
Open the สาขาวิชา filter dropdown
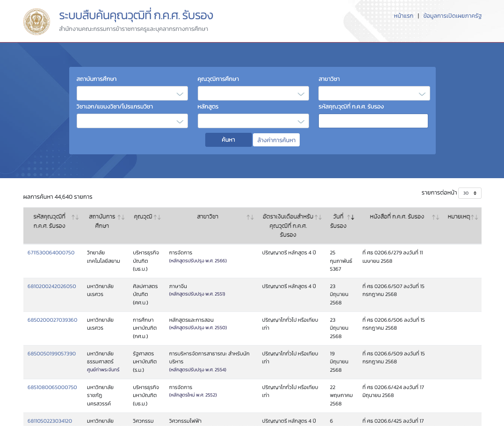(374, 94)
